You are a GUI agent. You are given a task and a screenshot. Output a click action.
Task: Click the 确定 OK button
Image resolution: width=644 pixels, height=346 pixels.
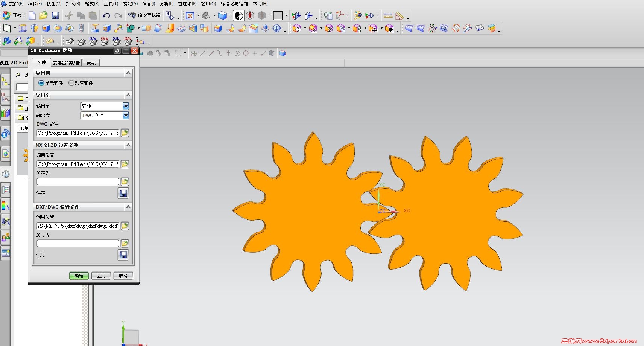click(x=79, y=276)
